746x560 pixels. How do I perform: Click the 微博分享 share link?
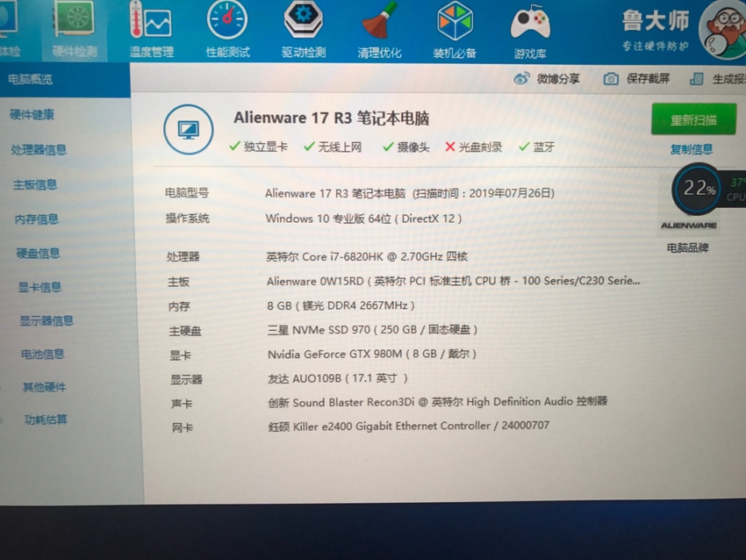coord(558,79)
